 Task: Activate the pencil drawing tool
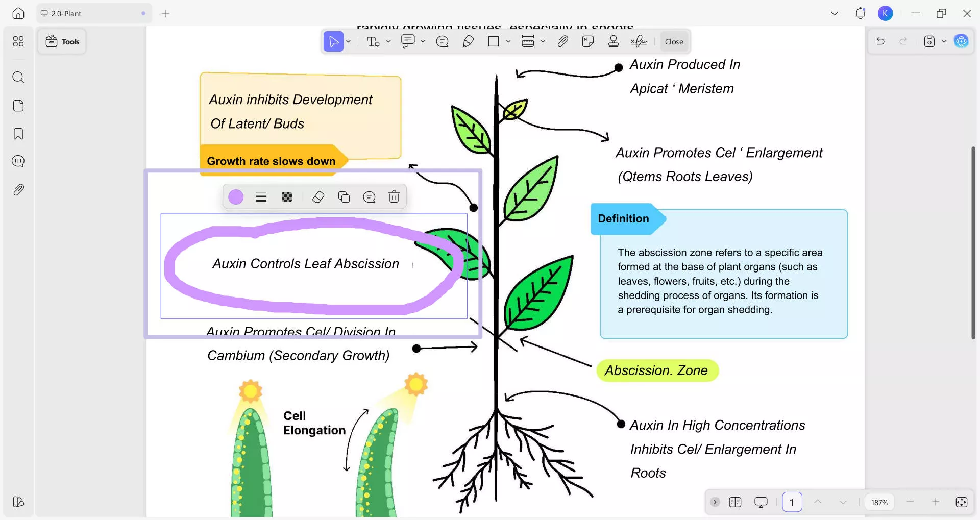point(468,41)
